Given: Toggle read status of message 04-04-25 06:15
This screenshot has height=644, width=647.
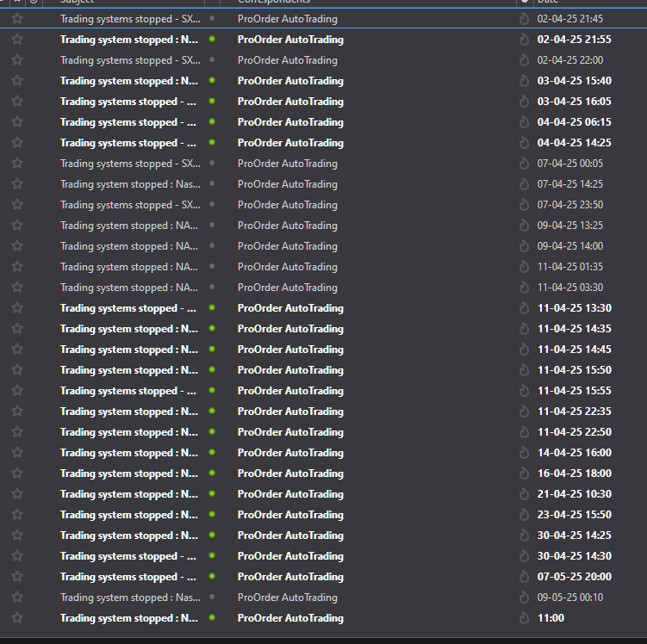Looking at the screenshot, I should coord(212,121).
